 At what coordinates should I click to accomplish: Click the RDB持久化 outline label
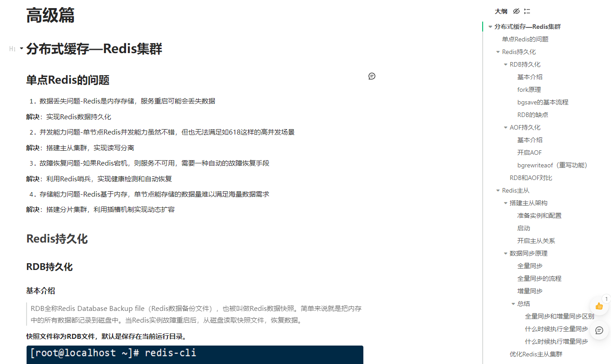point(525,64)
